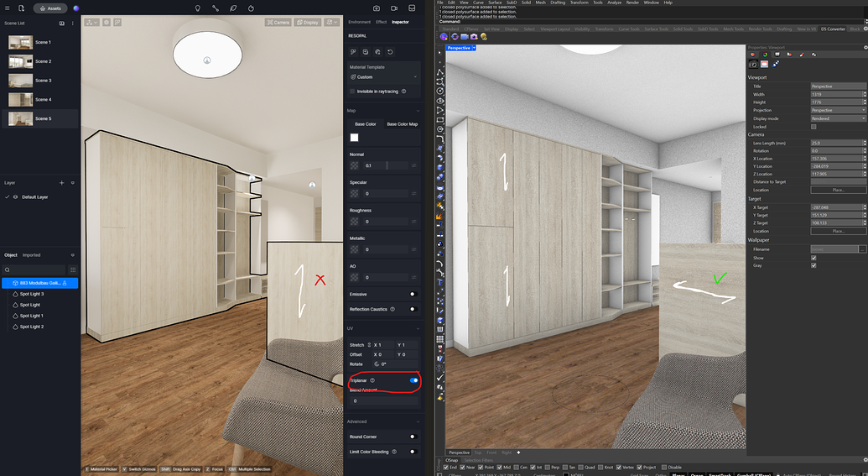
Task: Select the Base Color Map tab
Action: coord(402,124)
